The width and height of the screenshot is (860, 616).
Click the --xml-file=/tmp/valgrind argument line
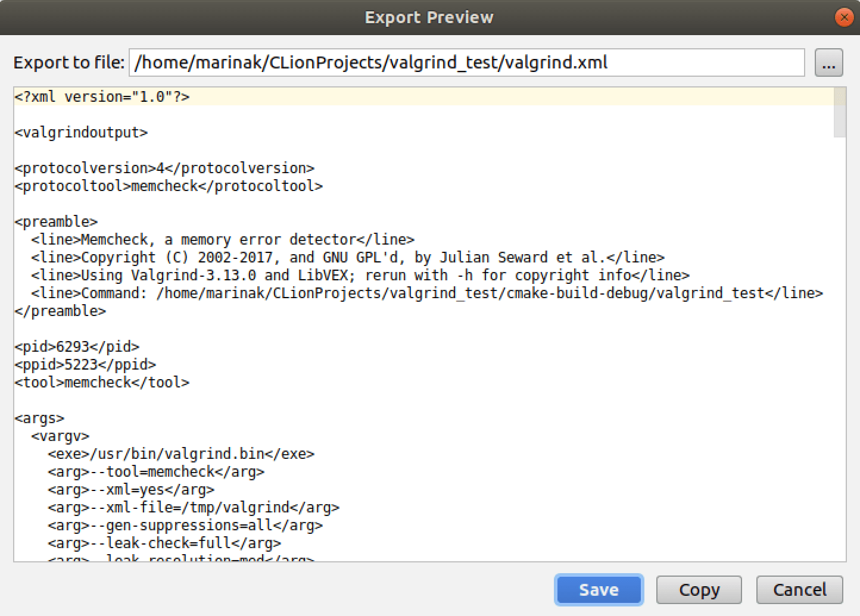194,507
